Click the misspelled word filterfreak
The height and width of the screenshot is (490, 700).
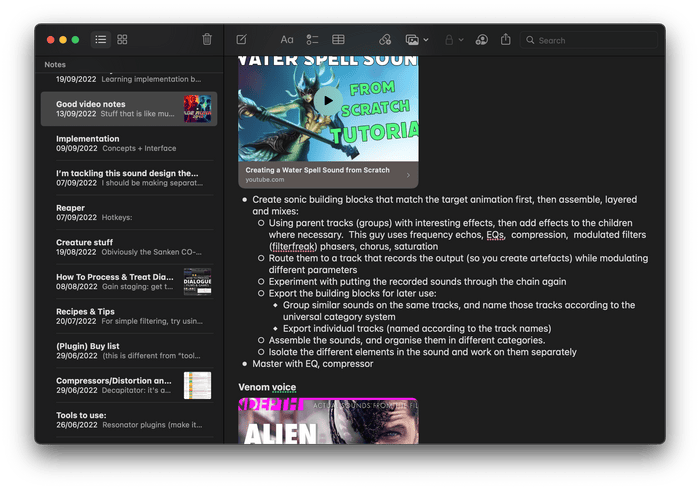[x=293, y=246]
